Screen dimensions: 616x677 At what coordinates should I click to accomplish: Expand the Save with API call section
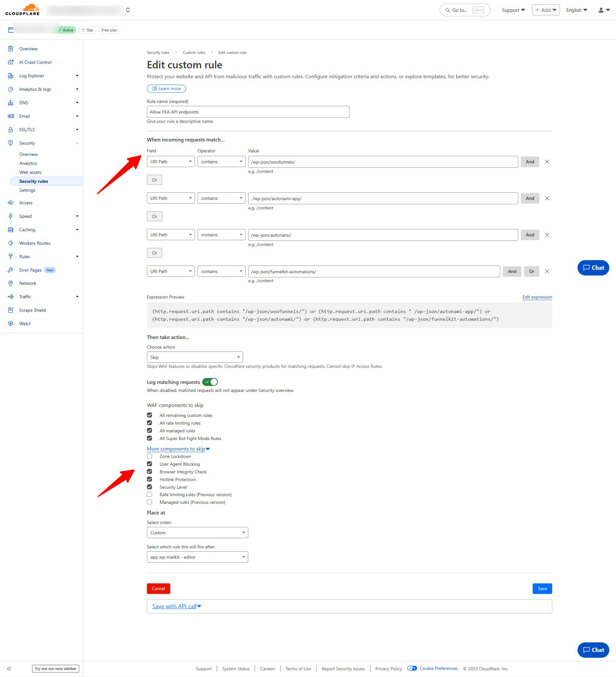(x=176, y=606)
